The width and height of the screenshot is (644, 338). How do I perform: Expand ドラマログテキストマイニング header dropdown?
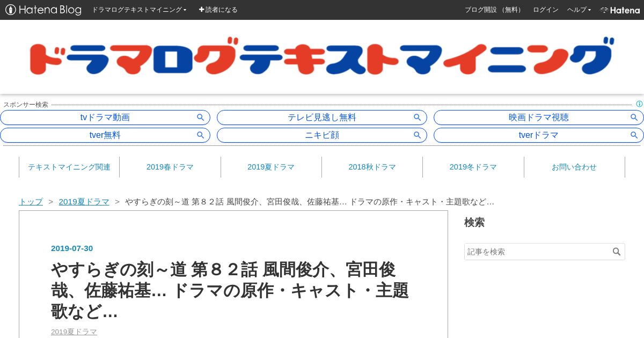click(x=139, y=10)
